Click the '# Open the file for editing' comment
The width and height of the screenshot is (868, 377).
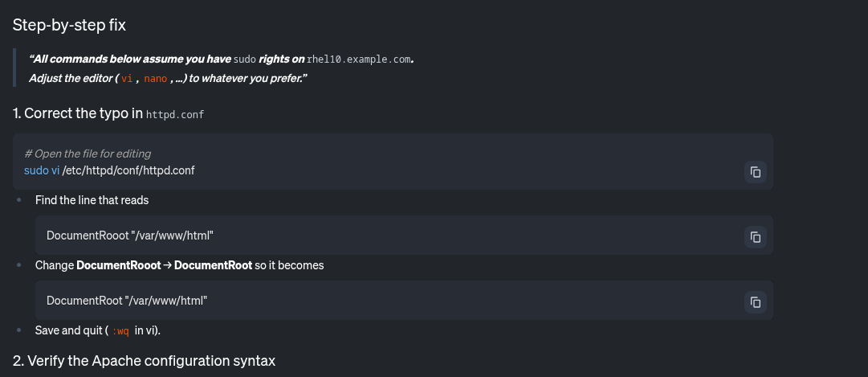(88, 154)
